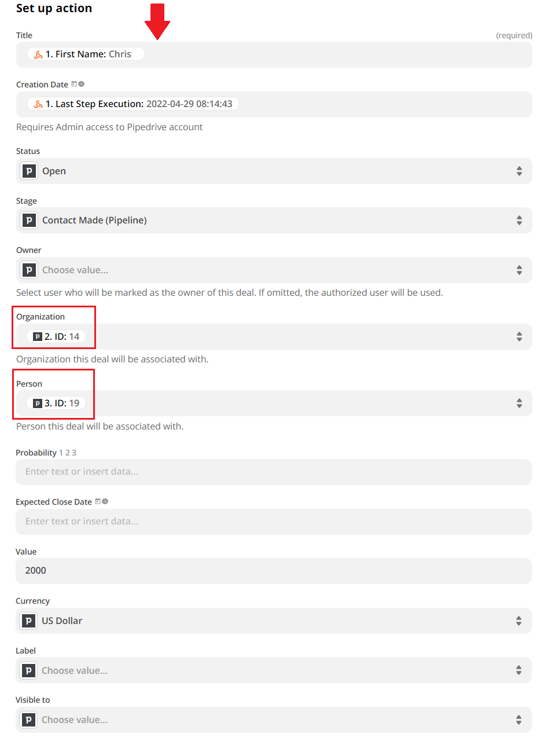This screenshot has height=756, width=544.
Task: Expand the Organization field dropdown arrows
Action: point(519,336)
